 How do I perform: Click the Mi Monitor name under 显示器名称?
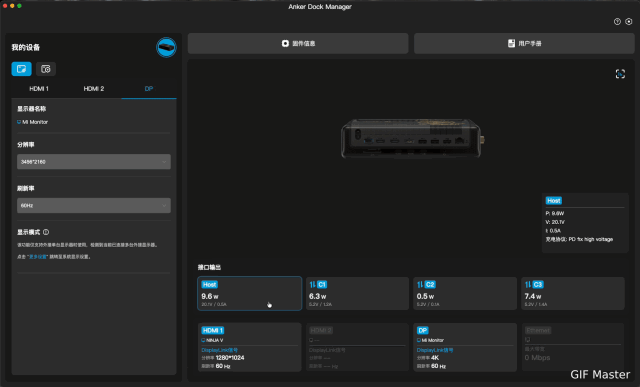click(35, 122)
